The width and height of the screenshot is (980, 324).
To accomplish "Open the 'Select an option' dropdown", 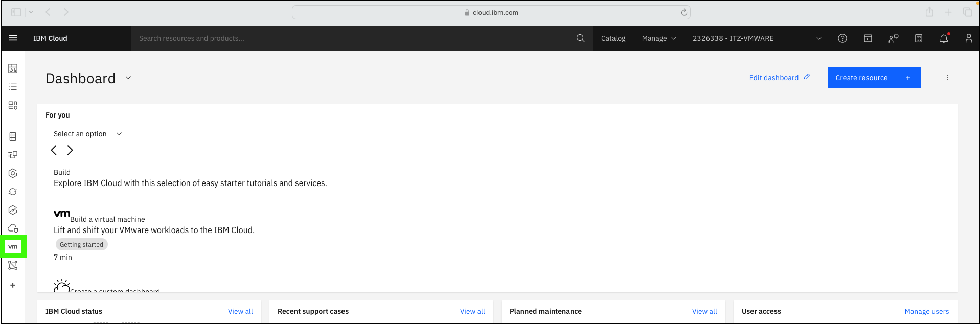I will coord(88,134).
